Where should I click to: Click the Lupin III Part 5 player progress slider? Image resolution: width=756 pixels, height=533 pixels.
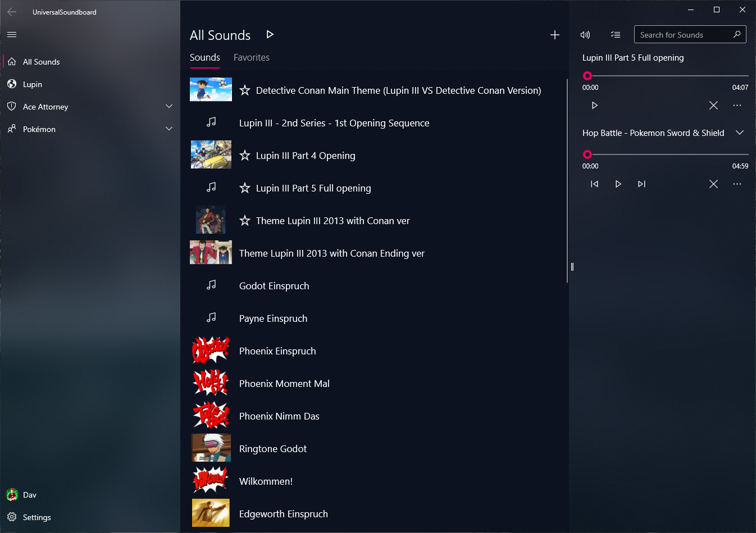pyautogui.click(x=666, y=76)
